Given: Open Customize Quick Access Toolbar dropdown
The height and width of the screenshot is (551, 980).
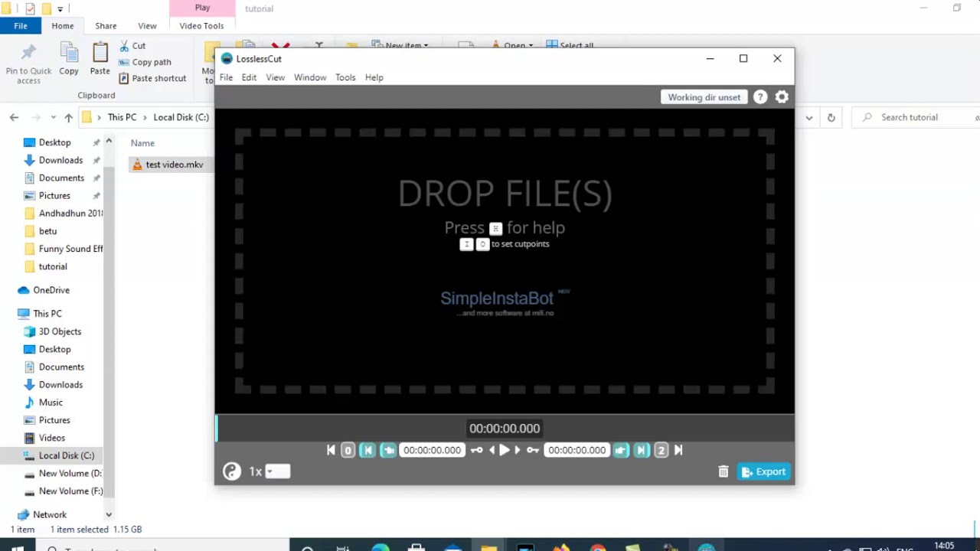Looking at the screenshot, I should (x=60, y=9).
